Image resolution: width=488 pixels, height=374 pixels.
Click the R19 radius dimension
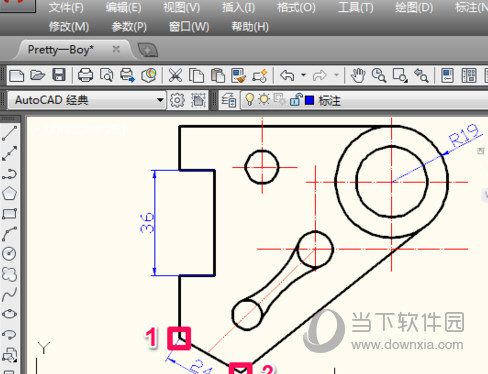click(x=464, y=135)
